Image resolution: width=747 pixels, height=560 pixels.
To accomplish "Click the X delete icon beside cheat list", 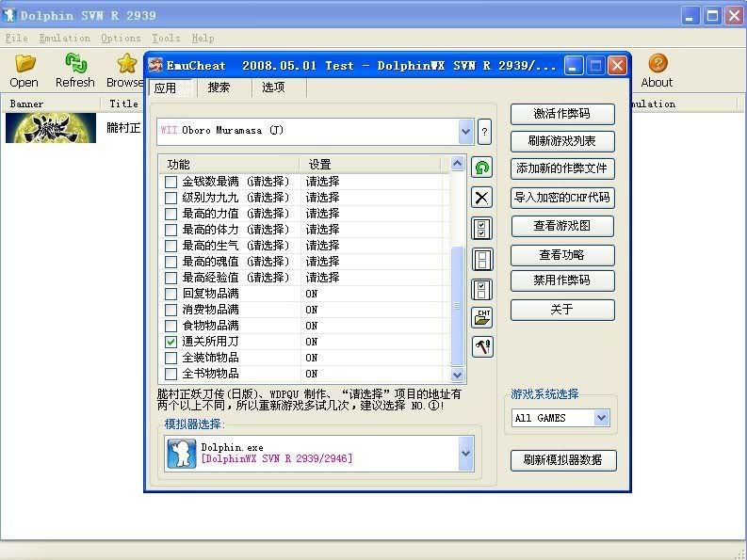I will pos(481,197).
